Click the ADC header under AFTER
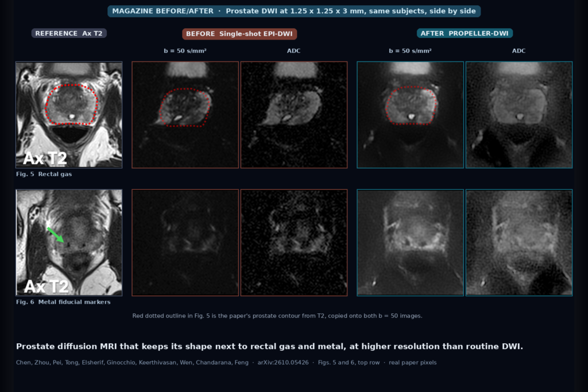588x392 pixels. (x=519, y=51)
